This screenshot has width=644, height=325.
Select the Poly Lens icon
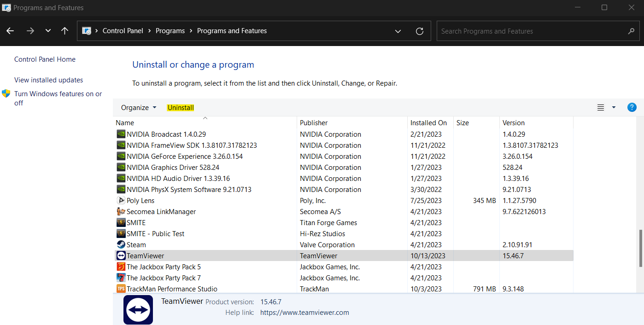point(120,200)
